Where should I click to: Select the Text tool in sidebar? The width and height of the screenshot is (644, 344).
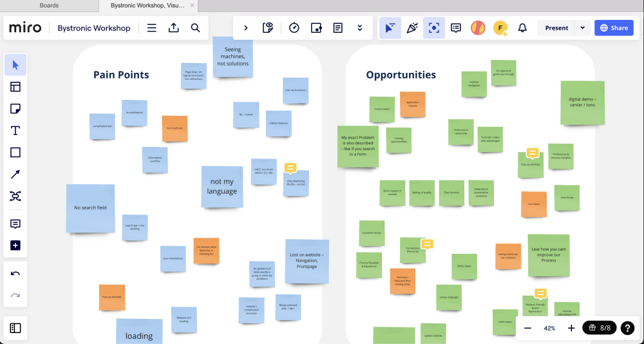[x=16, y=131]
